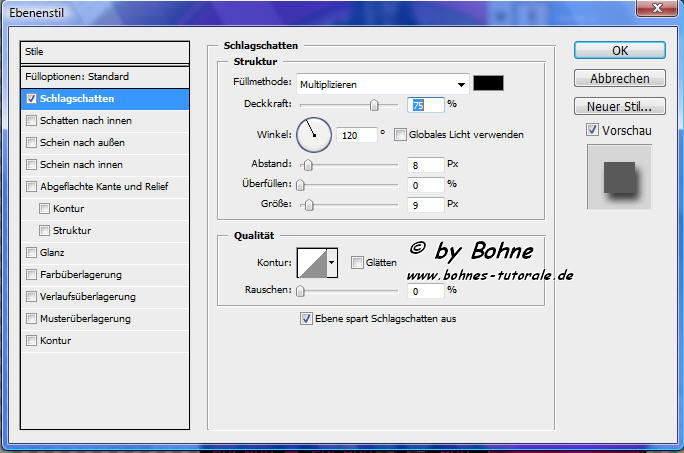The width and height of the screenshot is (684, 453).
Task: Open the Füllmethode Multiplizieren dropdown
Action: coord(383,84)
